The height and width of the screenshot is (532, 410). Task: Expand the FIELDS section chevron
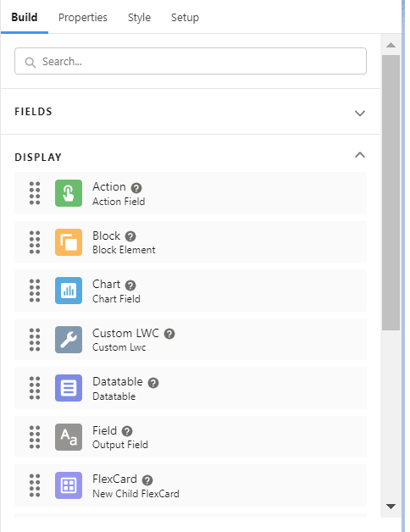click(x=360, y=113)
